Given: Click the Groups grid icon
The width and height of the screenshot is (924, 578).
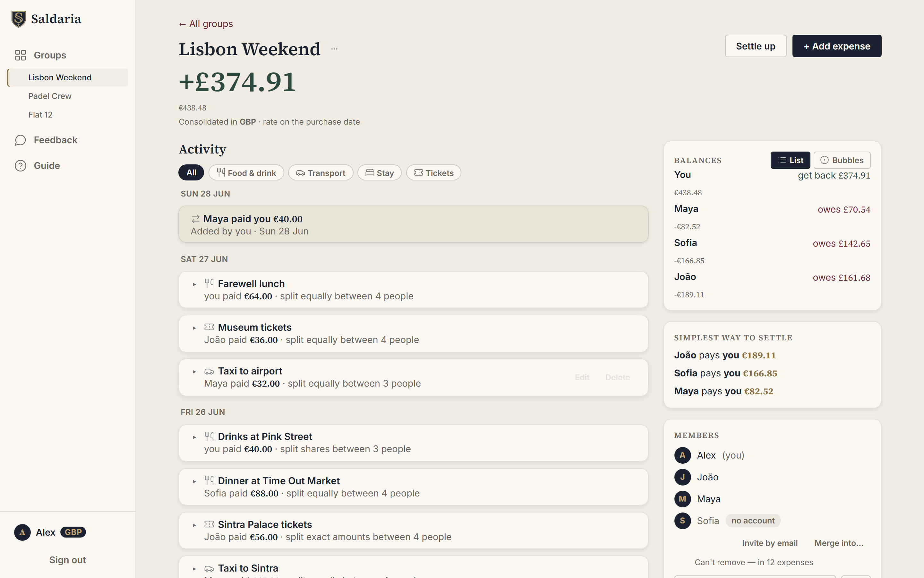Looking at the screenshot, I should tap(20, 55).
